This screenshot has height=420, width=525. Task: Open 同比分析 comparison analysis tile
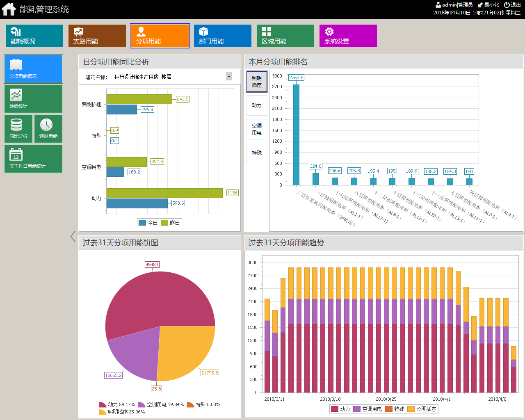click(x=18, y=129)
